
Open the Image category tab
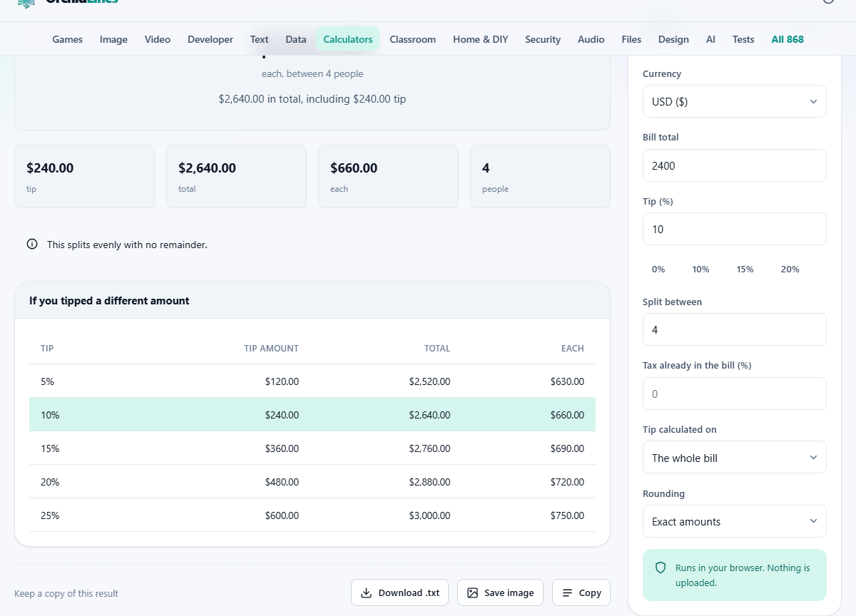[x=113, y=39]
